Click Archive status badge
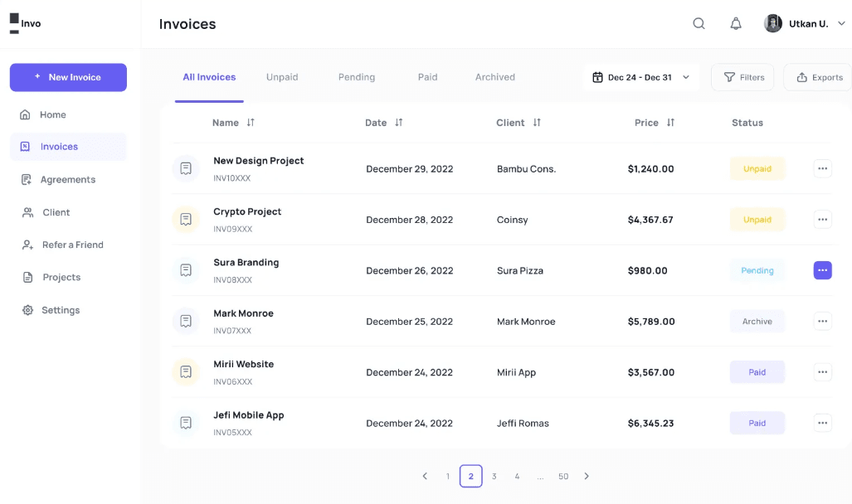852x504 pixels. click(x=757, y=322)
